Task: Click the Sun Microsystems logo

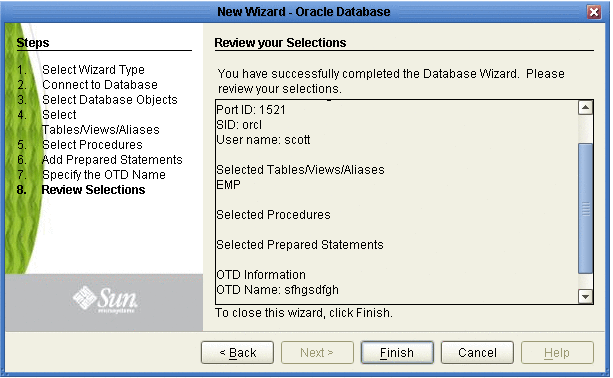Action: [x=105, y=300]
